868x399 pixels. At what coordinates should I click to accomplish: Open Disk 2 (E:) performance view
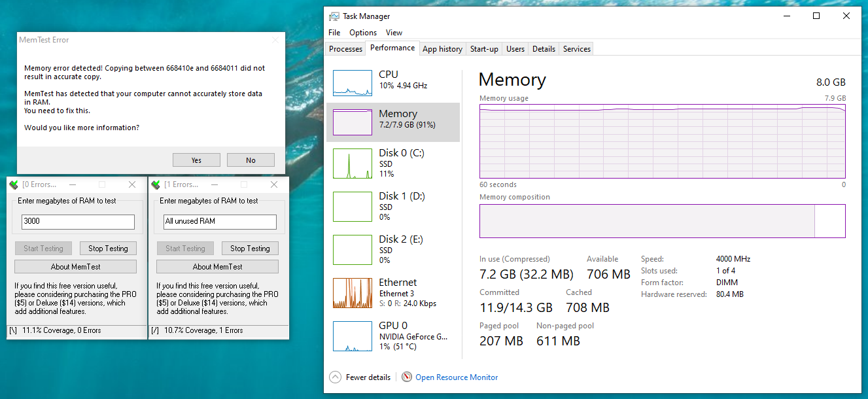click(393, 249)
